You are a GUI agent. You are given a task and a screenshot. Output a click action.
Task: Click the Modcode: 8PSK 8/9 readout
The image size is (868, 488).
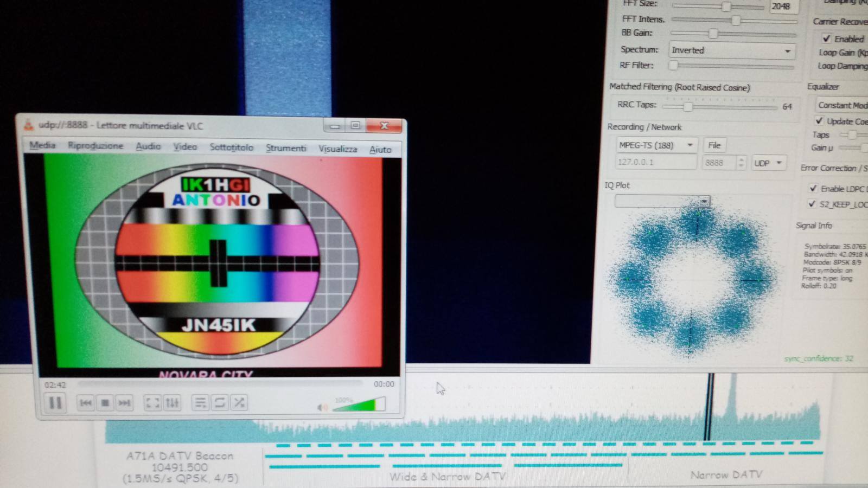click(832, 262)
